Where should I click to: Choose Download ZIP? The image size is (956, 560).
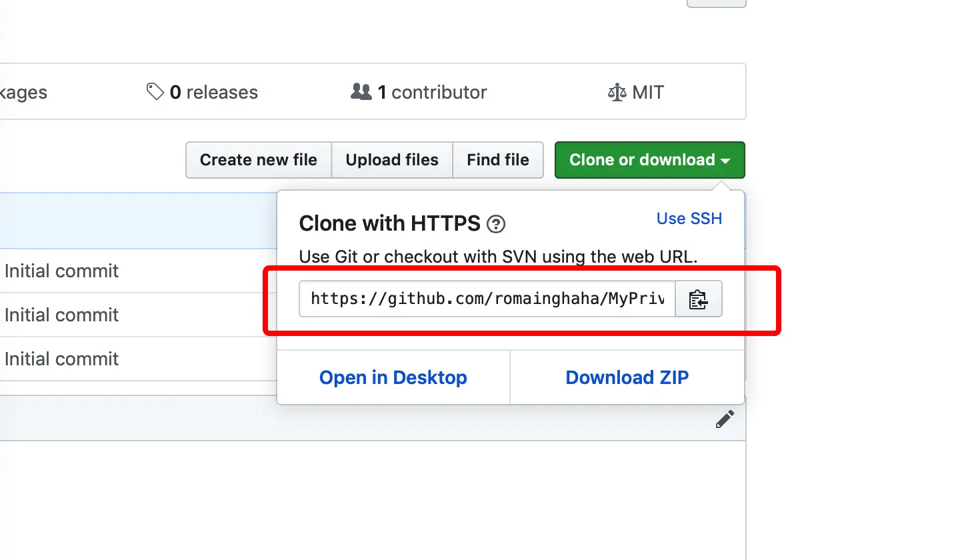click(x=627, y=377)
